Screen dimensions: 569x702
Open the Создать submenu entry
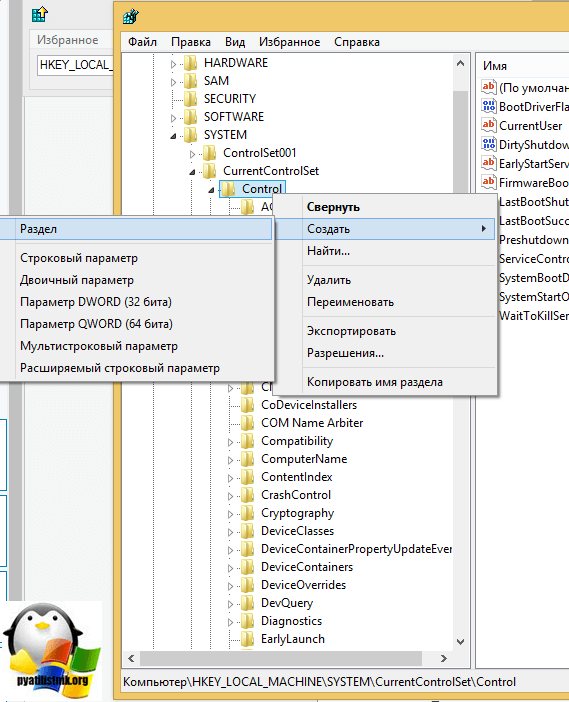click(385, 229)
